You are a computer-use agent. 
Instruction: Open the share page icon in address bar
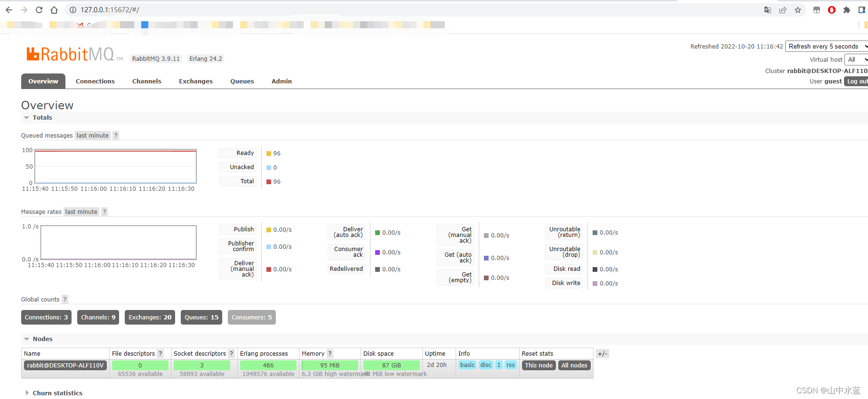click(x=783, y=10)
